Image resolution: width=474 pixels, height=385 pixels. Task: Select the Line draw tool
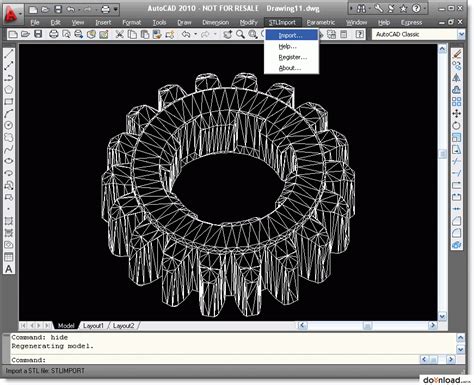pyautogui.click(x=9, y=54)
